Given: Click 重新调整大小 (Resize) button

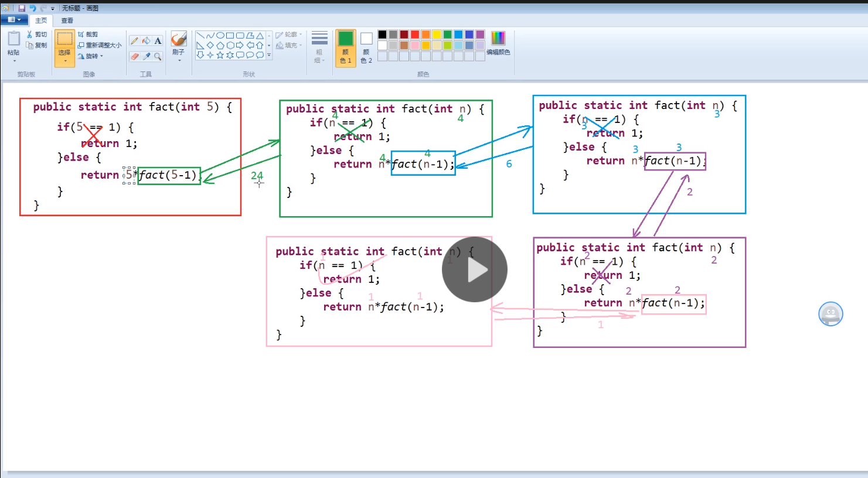Looking at the screenshot, I should click(x=100, y=45).
